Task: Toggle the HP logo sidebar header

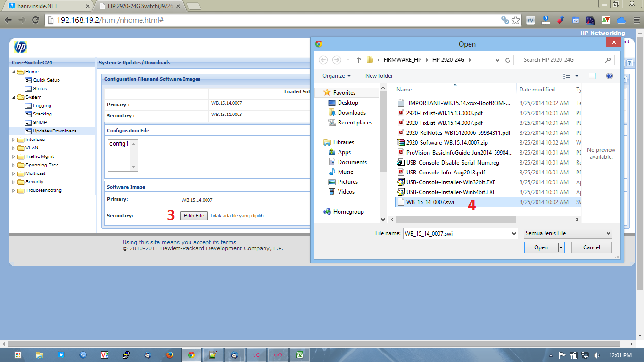Action: pos(20,47)
